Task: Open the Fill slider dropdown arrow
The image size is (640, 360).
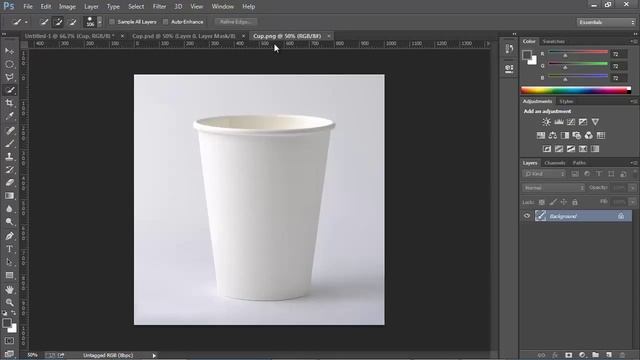Action: [632, 202]
